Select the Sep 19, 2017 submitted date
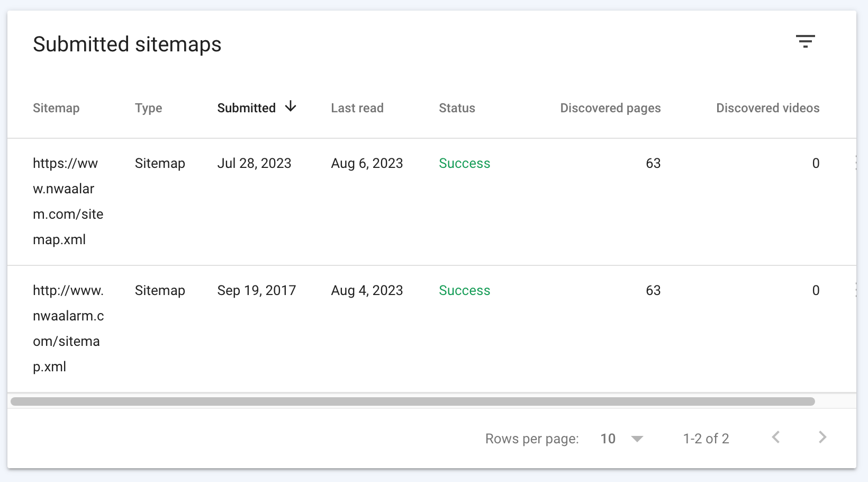The width and height of the screenshot is (868, 482). [256, 291]
